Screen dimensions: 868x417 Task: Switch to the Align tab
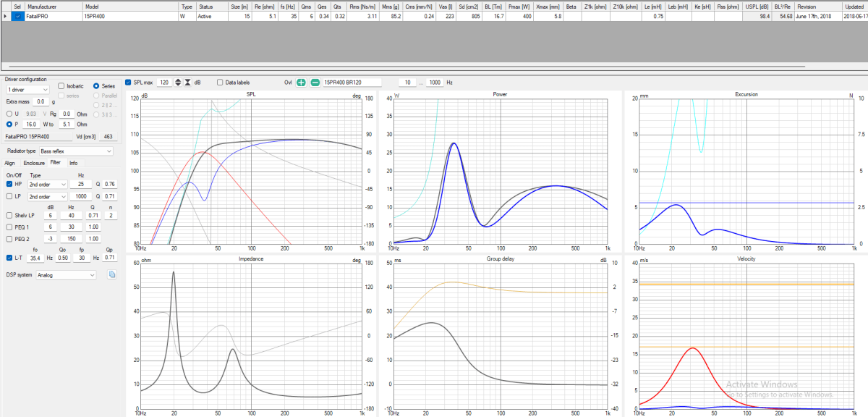(x=10, y=163)
